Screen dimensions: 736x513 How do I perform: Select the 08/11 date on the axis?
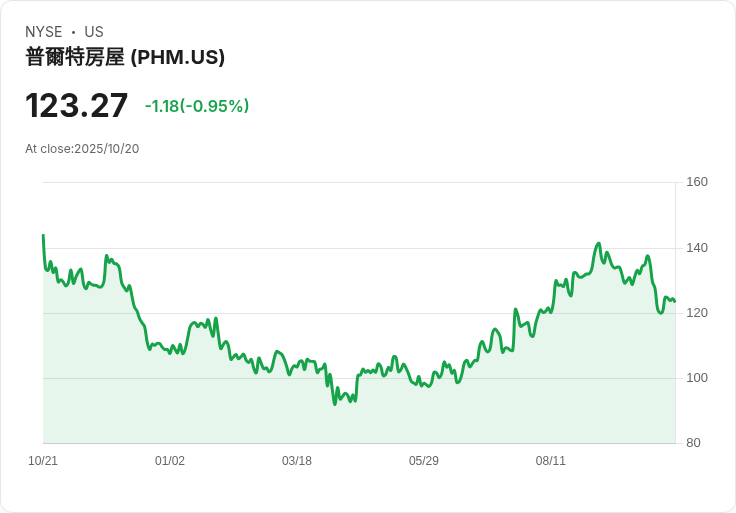pos(551,461)
